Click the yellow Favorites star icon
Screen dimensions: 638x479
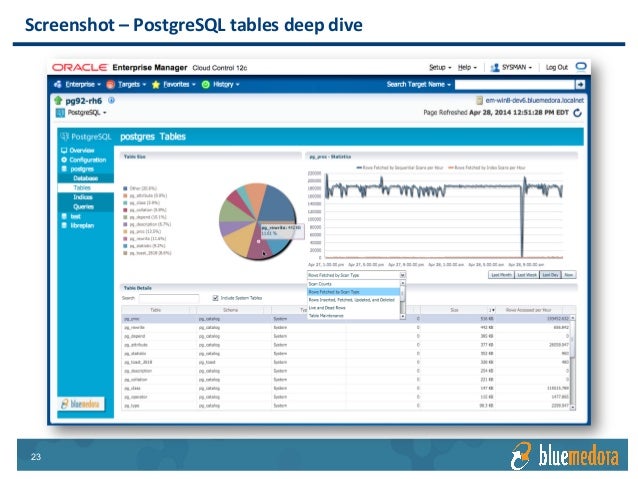click(x=155, y=84)
